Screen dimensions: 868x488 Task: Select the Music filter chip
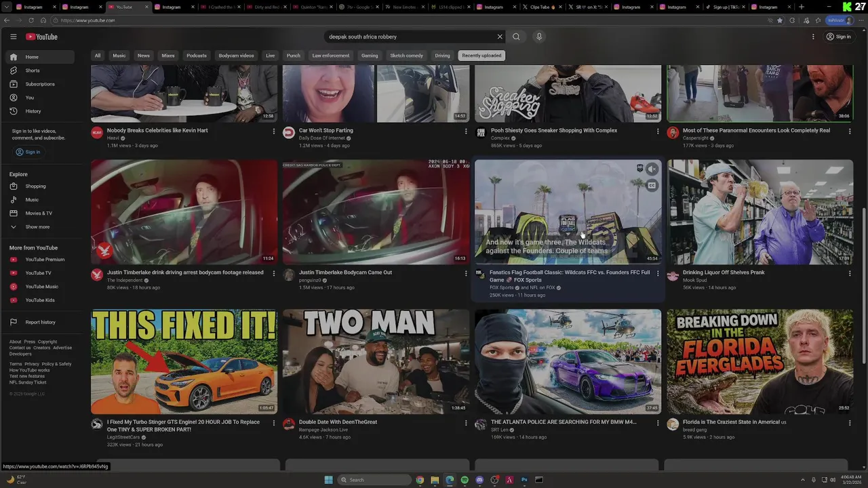[119, 56]
